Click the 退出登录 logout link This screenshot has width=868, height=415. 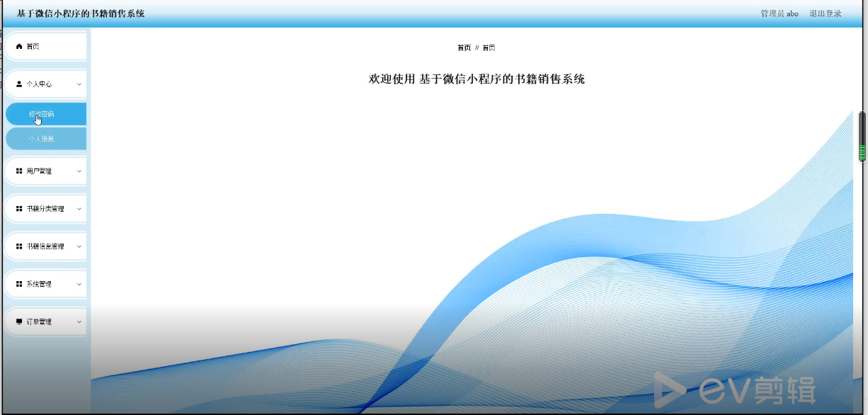(825, 13)
